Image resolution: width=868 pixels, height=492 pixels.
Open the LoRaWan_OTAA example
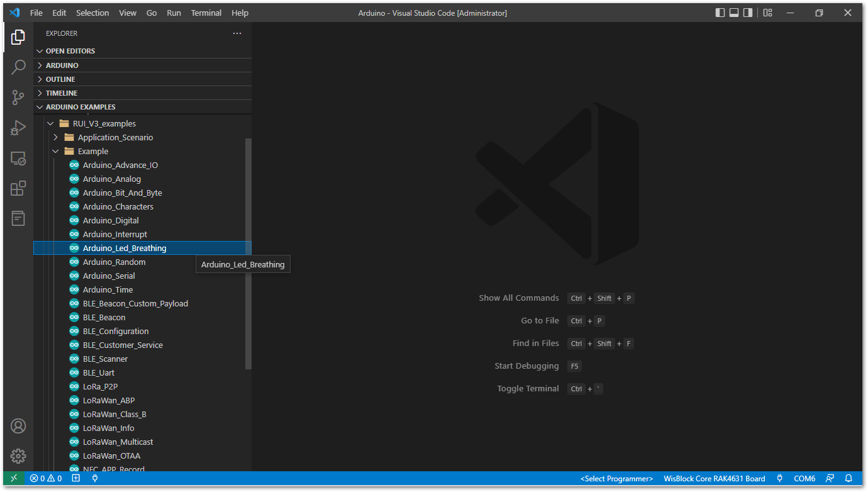click(x=142, y=456)
